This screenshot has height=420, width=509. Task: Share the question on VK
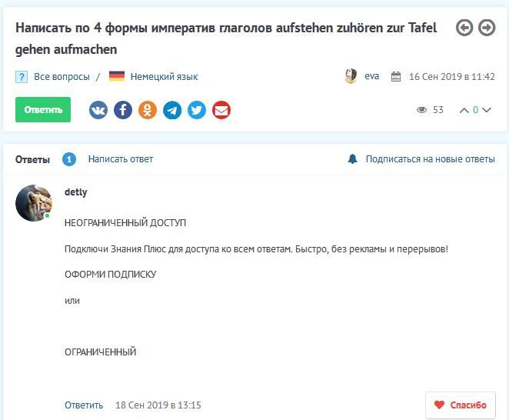pos(98,110)
